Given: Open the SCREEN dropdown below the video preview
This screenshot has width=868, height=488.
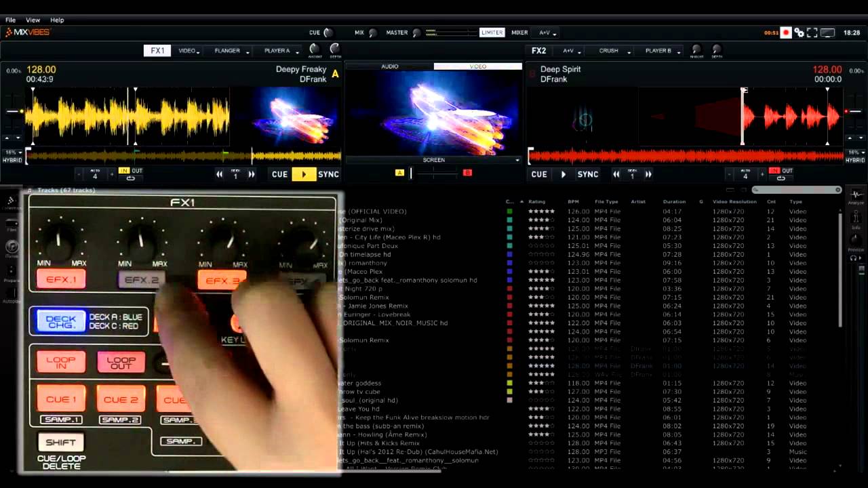Looking at the screenshot, I should tap(434, 160).
